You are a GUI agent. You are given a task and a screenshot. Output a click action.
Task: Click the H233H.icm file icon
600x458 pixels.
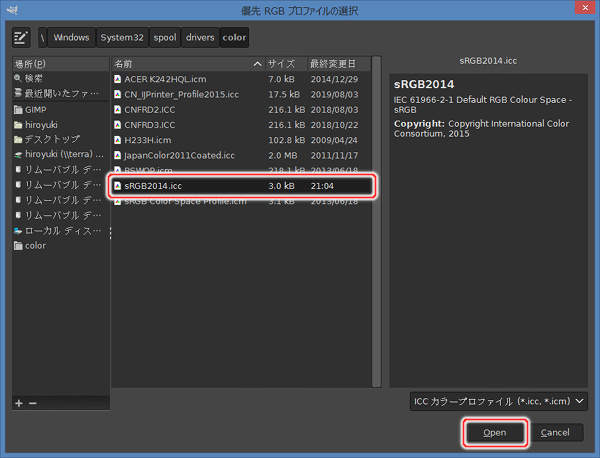[x=117, y=140]
